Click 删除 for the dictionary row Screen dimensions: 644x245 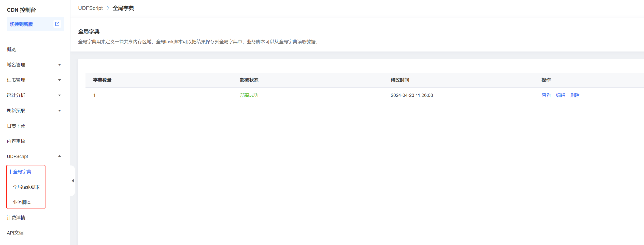point(575,95)
